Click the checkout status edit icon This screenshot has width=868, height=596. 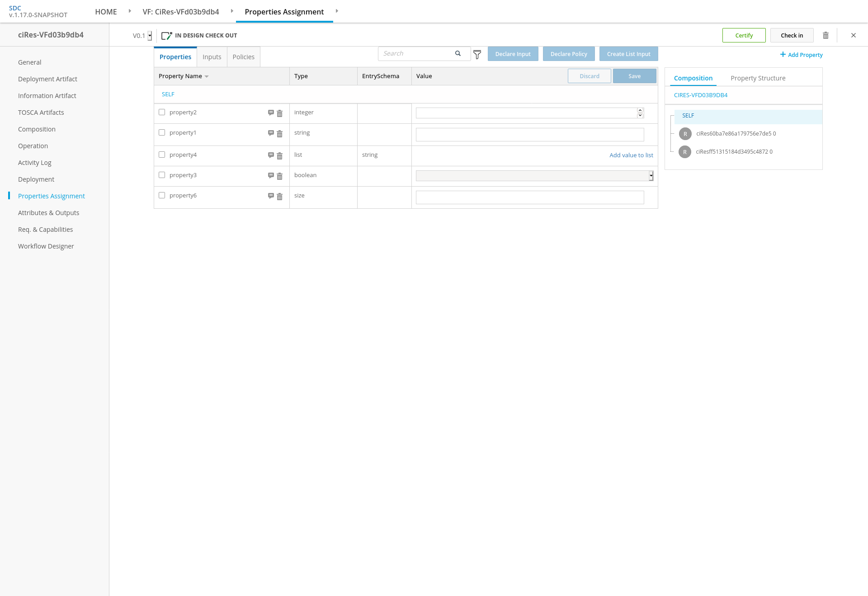click(166, 35)
